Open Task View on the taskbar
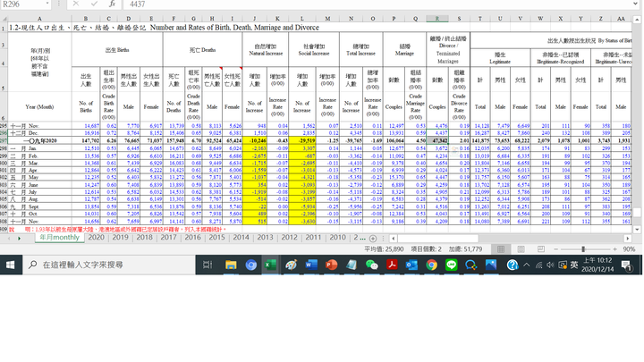Viewport: 644px width, 362px height. [x=208, y=265]
